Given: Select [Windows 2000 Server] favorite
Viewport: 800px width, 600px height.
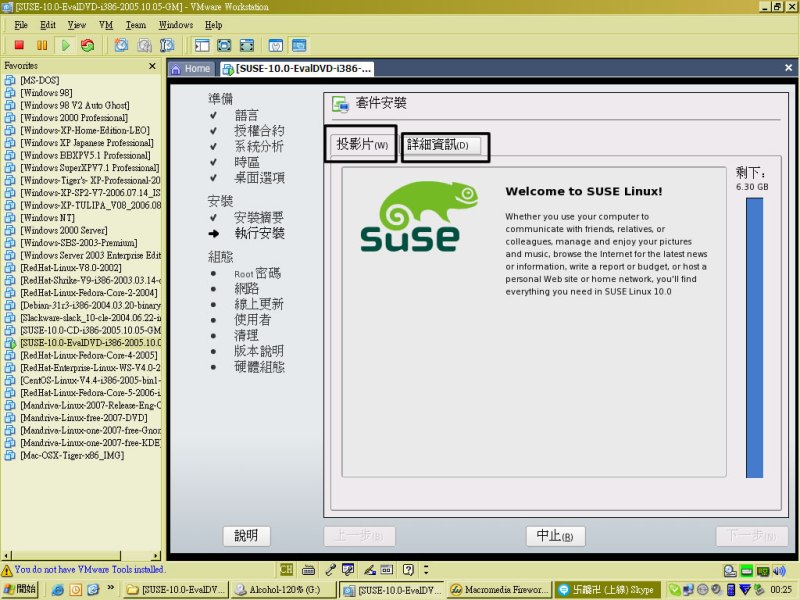Looking at the screenshot, I should (x=64, y=230).
